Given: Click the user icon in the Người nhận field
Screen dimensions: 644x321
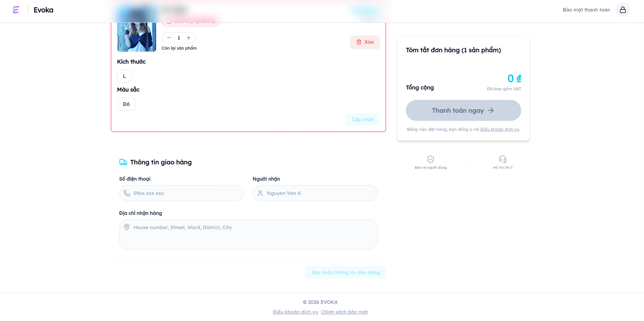Looking at the screenshot, I should coord(260,193).
